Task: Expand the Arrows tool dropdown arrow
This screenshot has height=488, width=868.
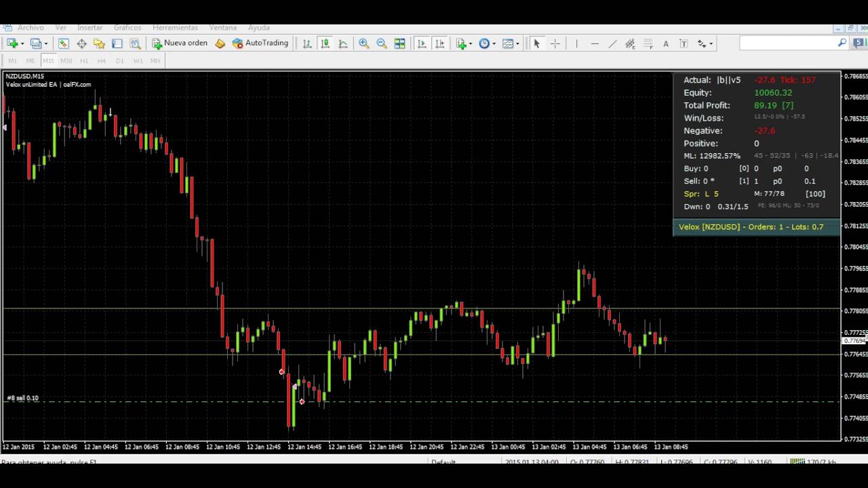Action: [711, 44]
